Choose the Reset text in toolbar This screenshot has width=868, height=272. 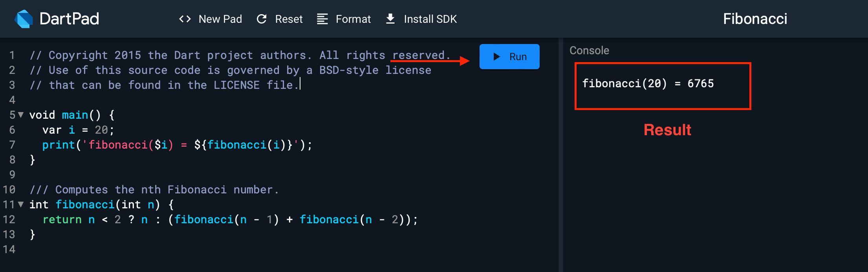289,19
